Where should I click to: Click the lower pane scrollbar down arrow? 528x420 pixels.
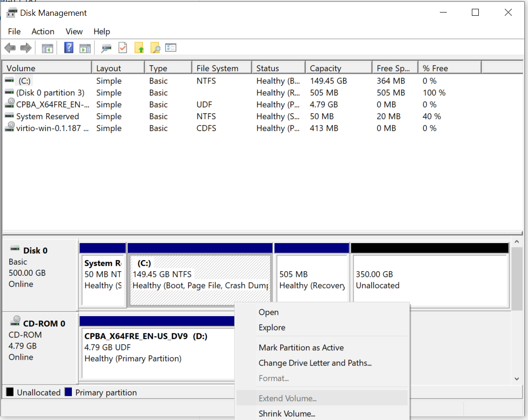pyautogui.click(x=517, y=378)
